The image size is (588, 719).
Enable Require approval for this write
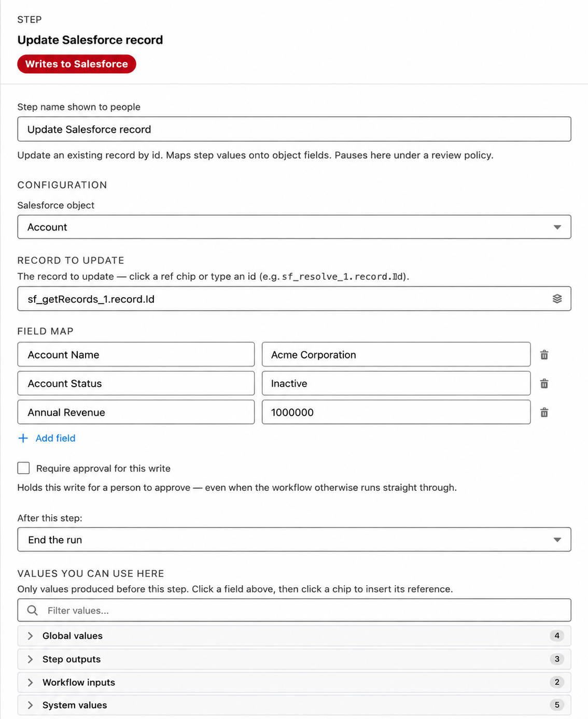23,468
